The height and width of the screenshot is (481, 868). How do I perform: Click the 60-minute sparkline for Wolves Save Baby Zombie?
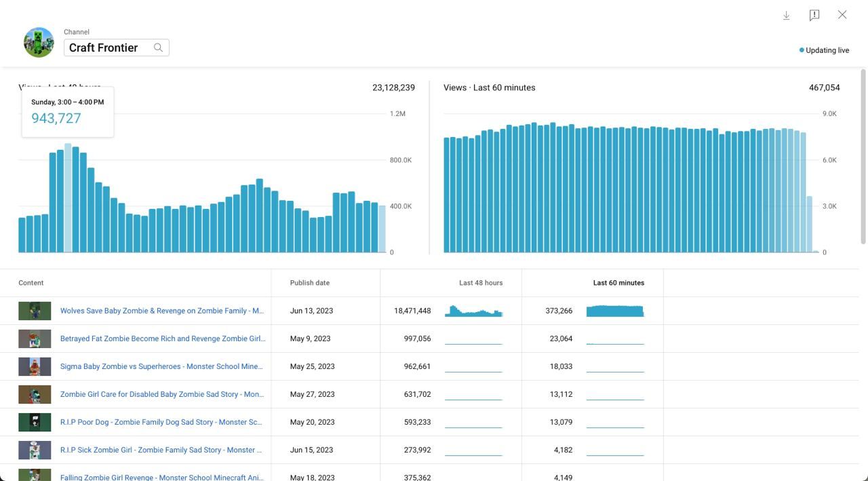(x=615, y=311)
